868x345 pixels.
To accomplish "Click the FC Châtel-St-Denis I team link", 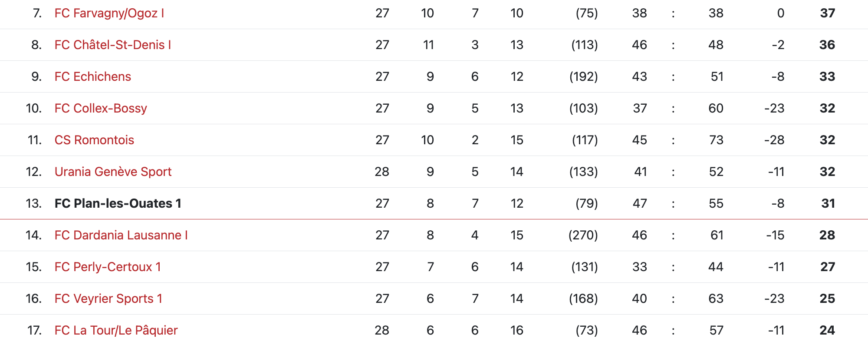I will (112, 45).
